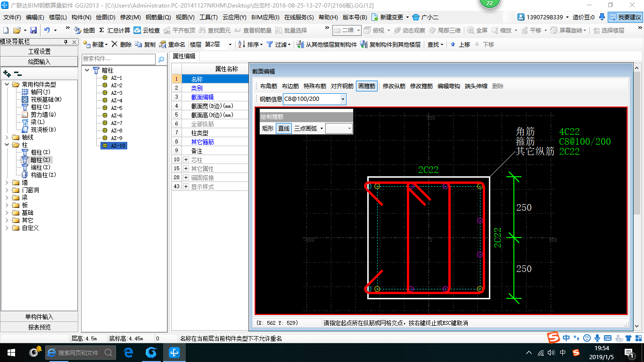Expand the 门窗洞 tree folder
The height and width of the screenshot is (362, 644).
tap(7, 190)
